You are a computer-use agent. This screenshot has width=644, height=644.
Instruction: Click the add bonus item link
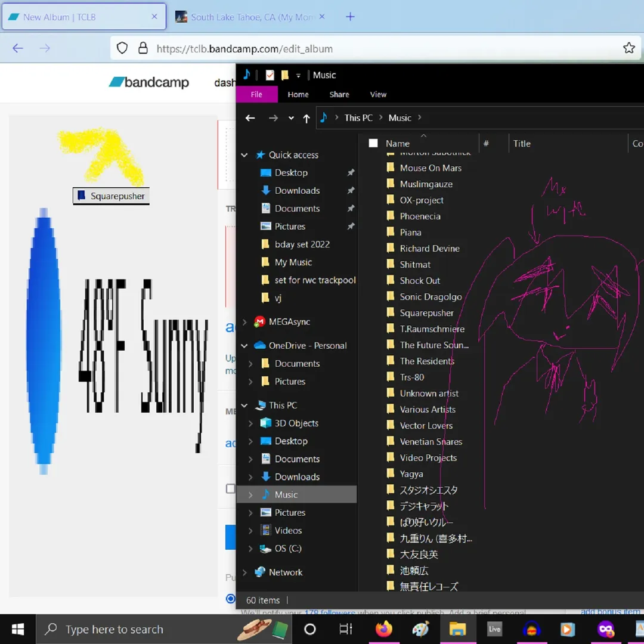(x=610, y=612)
